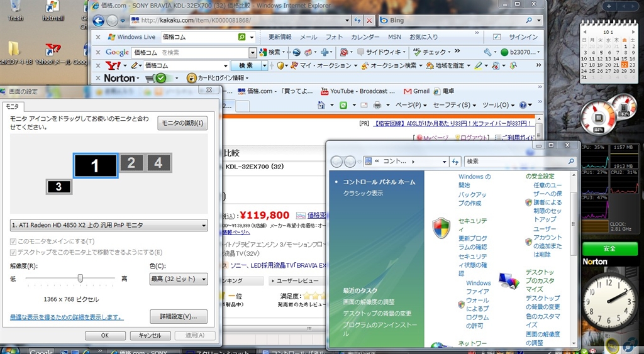Expand the Yahoo 検索 button dropdown arrow

tap(265, 65)
